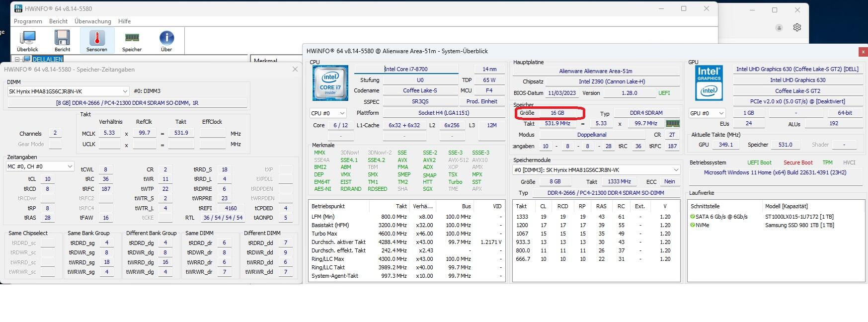This screenshot has width=868, height=322.
Task: Open the Überwachung menu
Action: point(93,21)
